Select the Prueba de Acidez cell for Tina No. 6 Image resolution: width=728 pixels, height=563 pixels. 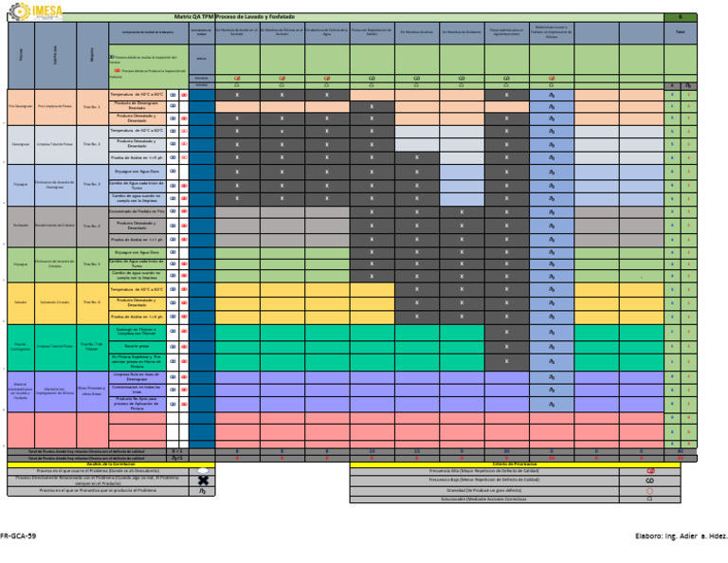(x=137, y=317)
